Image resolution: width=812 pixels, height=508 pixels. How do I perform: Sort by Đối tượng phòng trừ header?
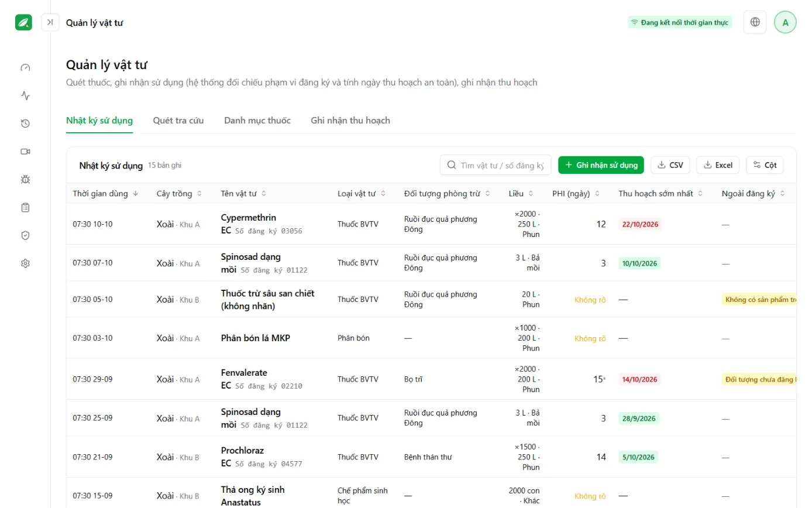click(x=447, y=194)
